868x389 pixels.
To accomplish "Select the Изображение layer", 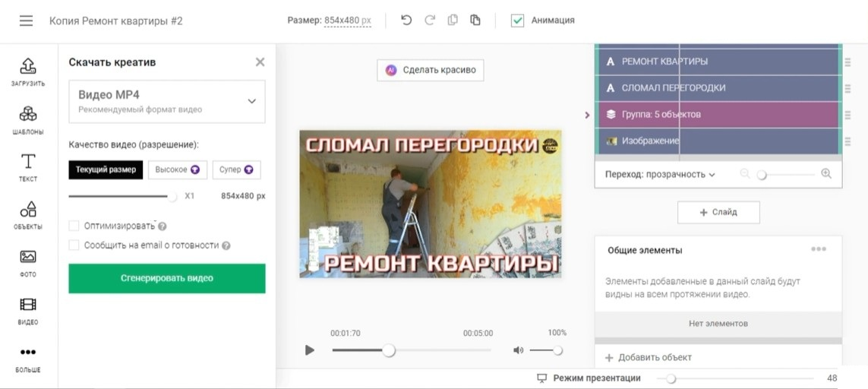I will pos(719,141).
